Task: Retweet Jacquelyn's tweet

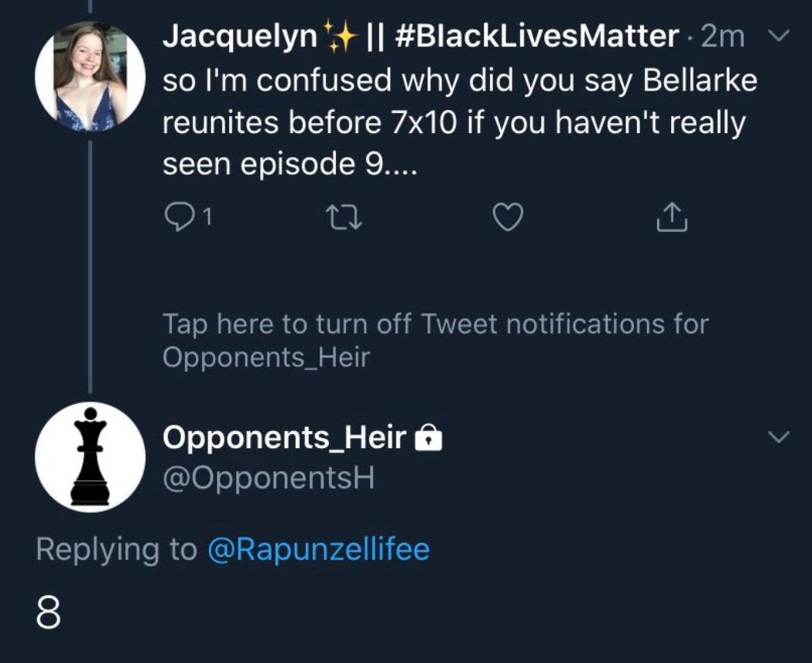Action: [342, 218]
